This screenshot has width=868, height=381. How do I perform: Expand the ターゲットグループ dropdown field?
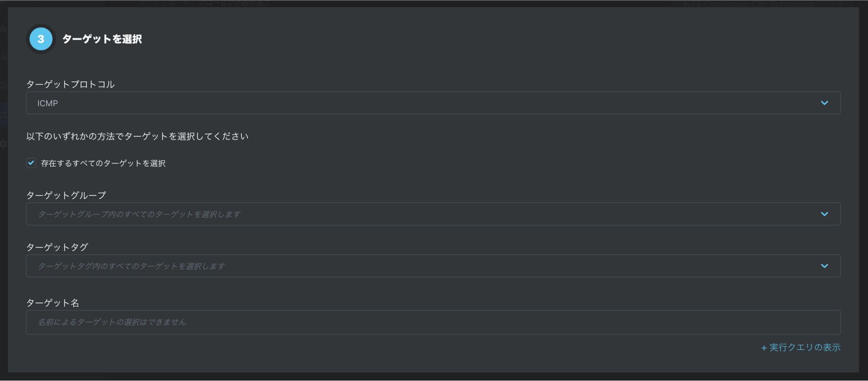click(433, 214)
